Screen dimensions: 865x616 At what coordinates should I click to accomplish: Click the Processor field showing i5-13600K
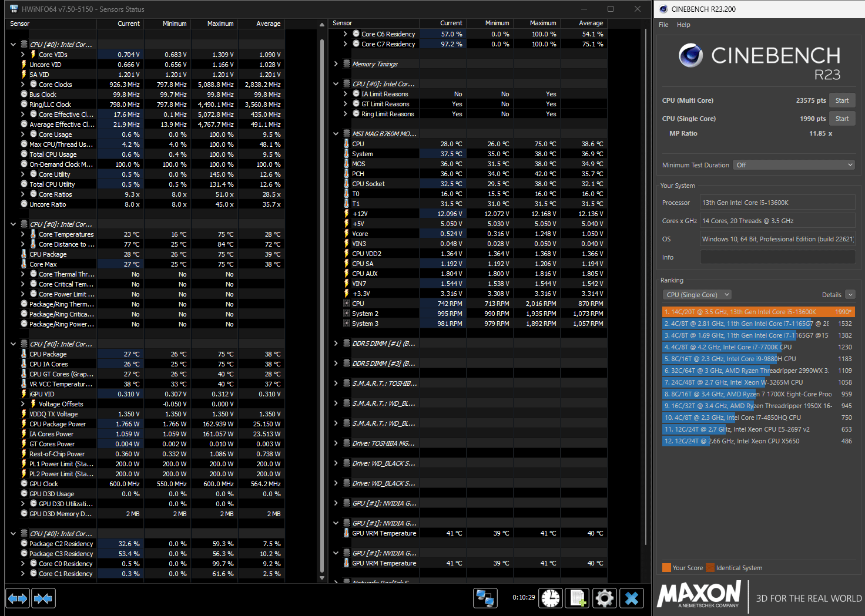tap(777, 203)
